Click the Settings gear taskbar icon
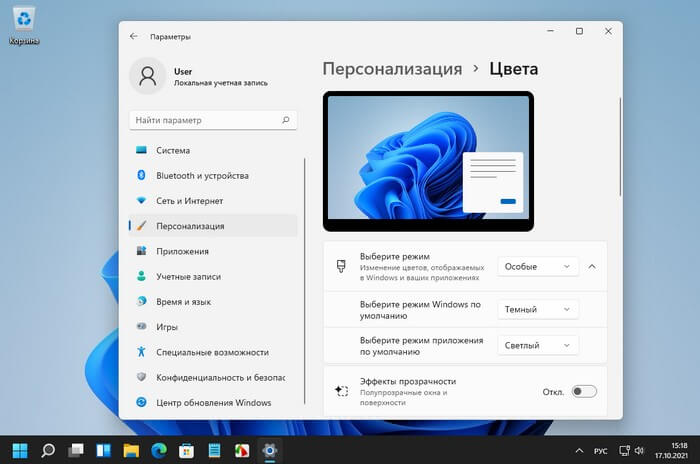Image resolution: width=700 pixels, height=464 pixels. coord(270,451)
